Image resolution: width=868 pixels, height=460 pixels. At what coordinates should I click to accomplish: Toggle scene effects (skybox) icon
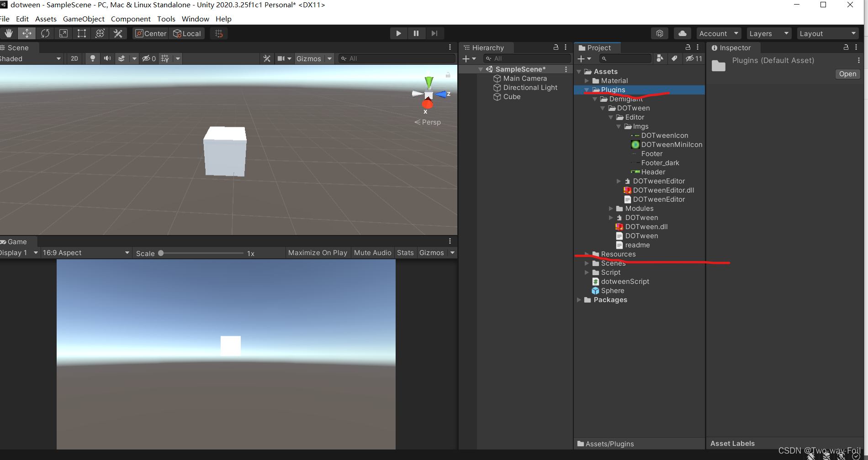[122, 58]
